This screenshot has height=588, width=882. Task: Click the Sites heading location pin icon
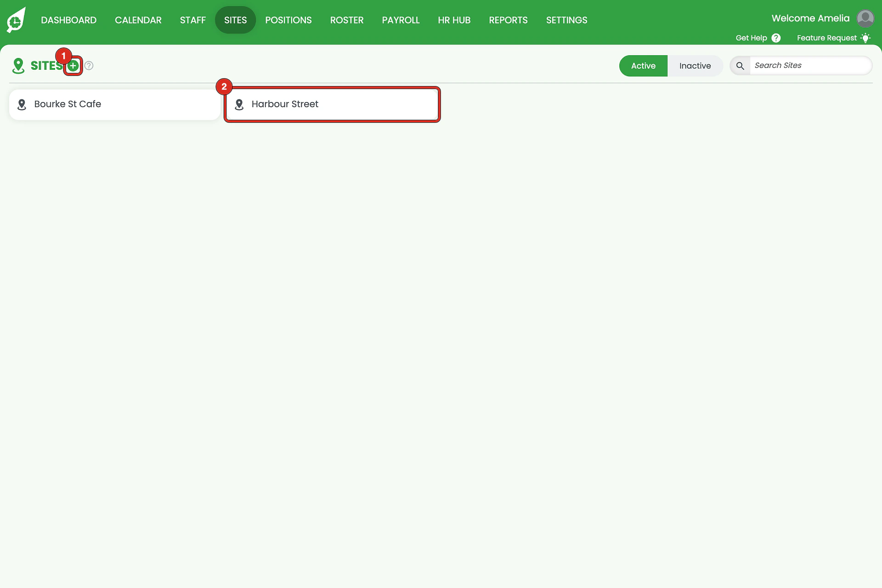18,66
